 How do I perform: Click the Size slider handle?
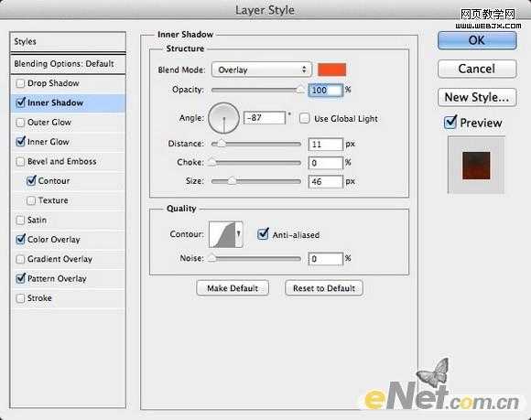[232, 181]
